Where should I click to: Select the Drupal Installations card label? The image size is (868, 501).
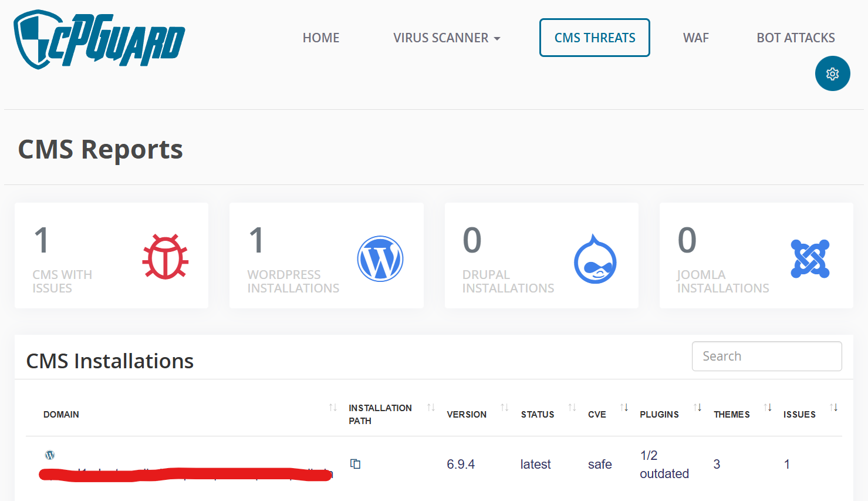tap(508, 281)
